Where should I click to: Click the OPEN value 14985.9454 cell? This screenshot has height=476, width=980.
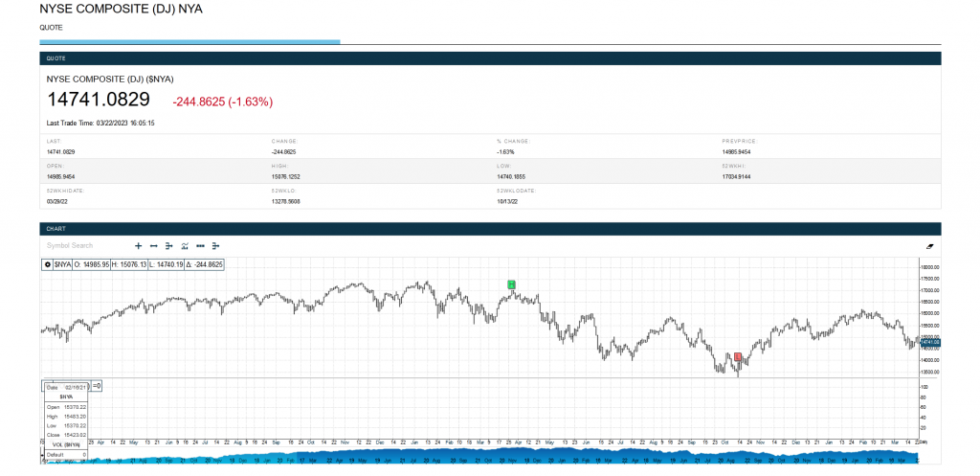pos(61,177)
